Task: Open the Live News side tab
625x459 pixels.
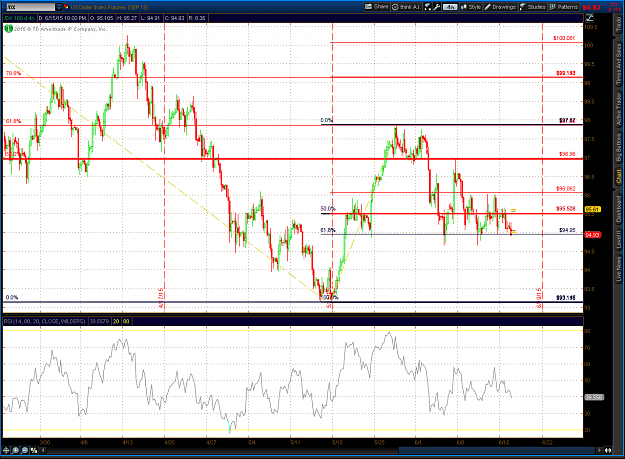Action: (x=619, y=269)
